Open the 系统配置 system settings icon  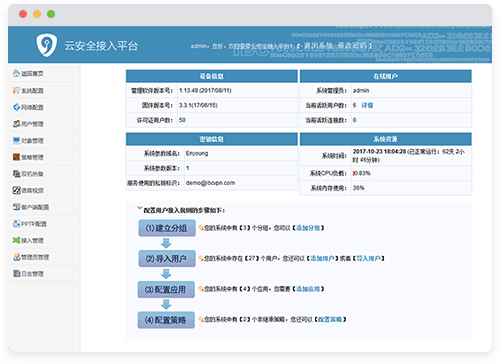point(16,90)
